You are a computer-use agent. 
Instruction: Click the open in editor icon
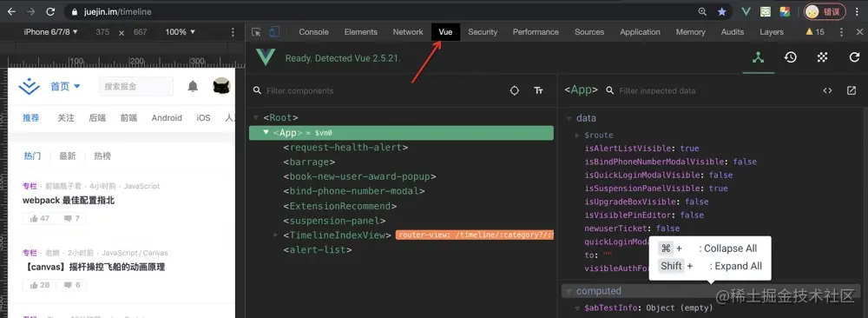pyautogui.click(x=852, y=90)
